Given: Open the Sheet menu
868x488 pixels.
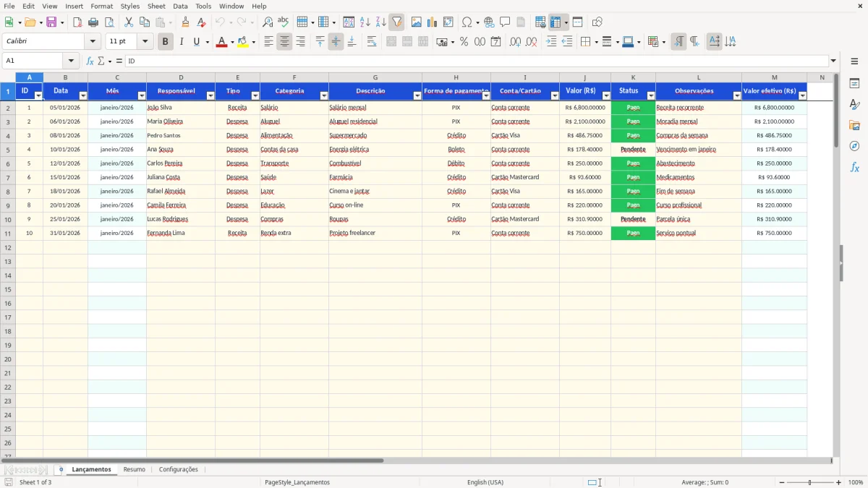Looking at the screenshot, I should (156, 6).
